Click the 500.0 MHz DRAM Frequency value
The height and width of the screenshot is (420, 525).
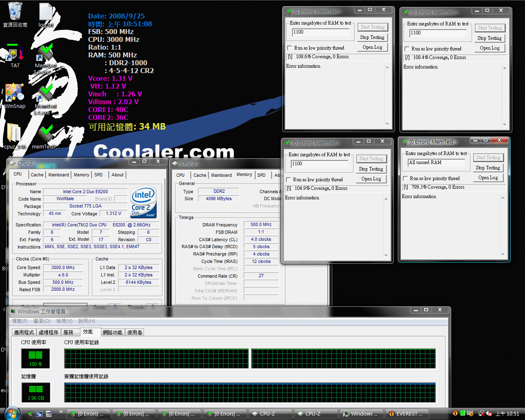pyautogui.click(x=261, y=225)
